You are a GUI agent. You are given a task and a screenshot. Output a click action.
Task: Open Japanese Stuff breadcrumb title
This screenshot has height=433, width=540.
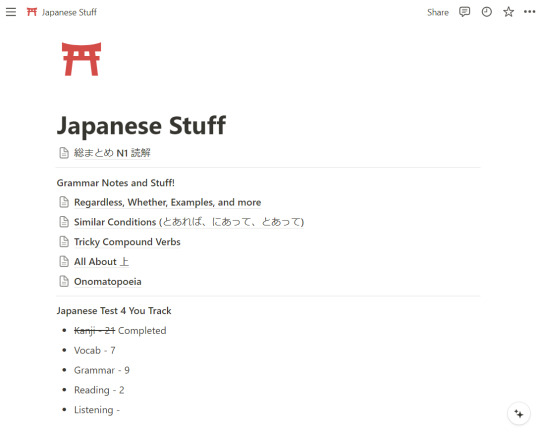click(x=69, y=12)
